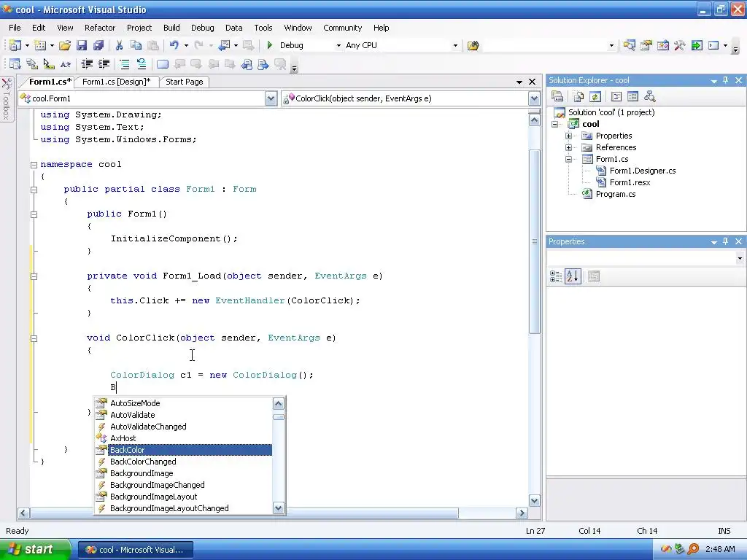Viewport: 747px width, 560px height.
Task: Collapse the namespace cool code region
Action: pyautogui.click(x=34, y=165)
